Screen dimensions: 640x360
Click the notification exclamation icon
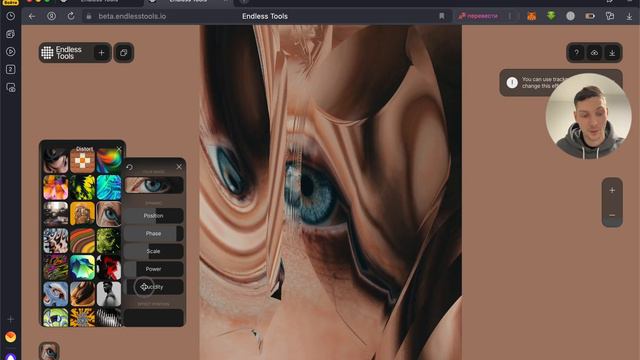pyautogui.click(x=512, y=83)
